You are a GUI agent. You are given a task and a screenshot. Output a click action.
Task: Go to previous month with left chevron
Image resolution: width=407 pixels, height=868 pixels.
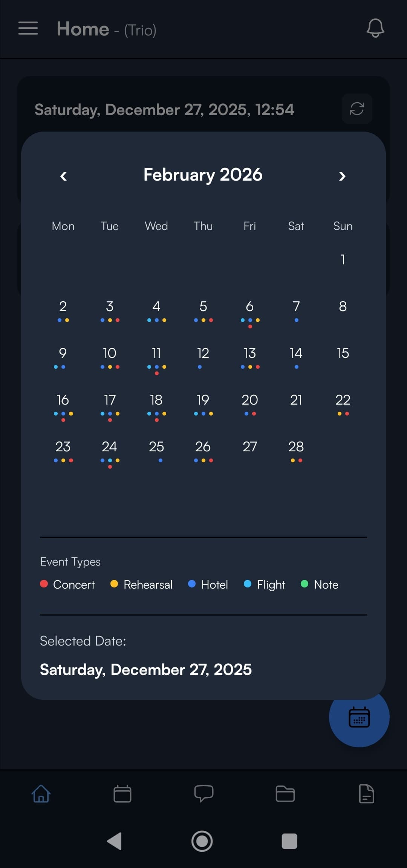point(63,176)
